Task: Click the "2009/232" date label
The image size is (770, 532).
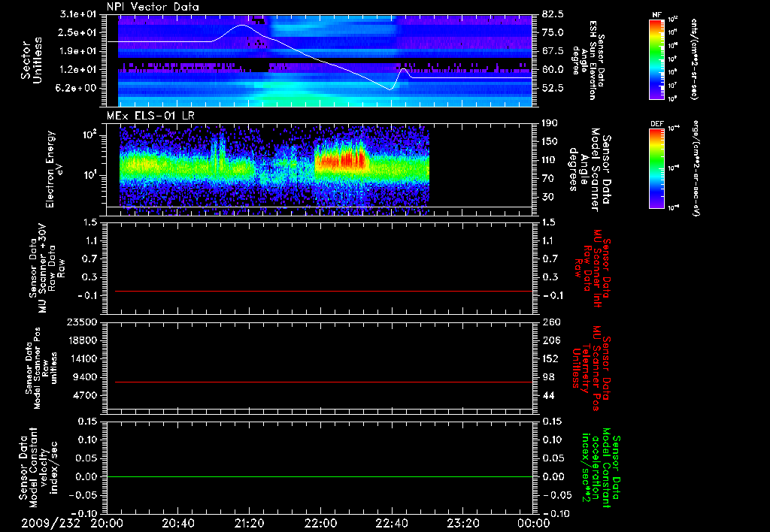Action: pos(50,523)
